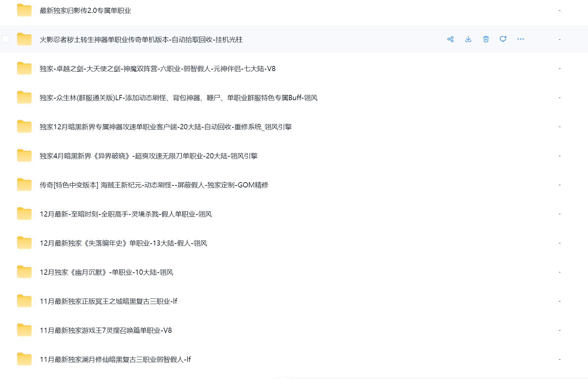This screenshot has height=379, width=588.
Task: Open folder 最新独家归影传2.0专属单职业
Action: pos(85,11)
